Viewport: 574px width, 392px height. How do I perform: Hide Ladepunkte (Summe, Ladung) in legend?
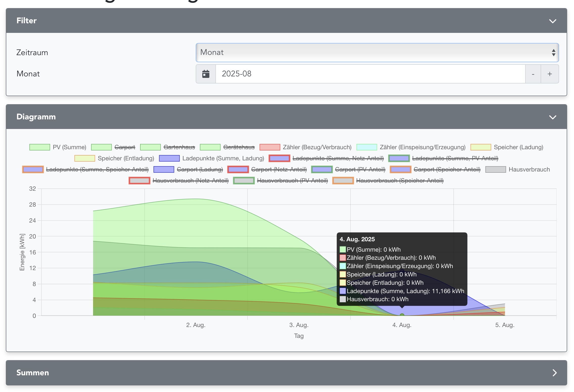pyautogui.click(x=223, y=158)
